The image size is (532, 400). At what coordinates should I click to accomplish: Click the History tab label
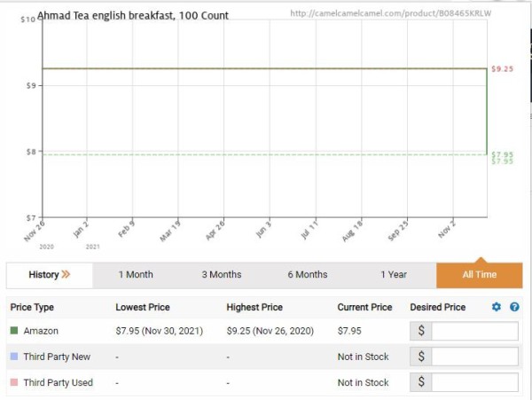click(x=43, y=275)
